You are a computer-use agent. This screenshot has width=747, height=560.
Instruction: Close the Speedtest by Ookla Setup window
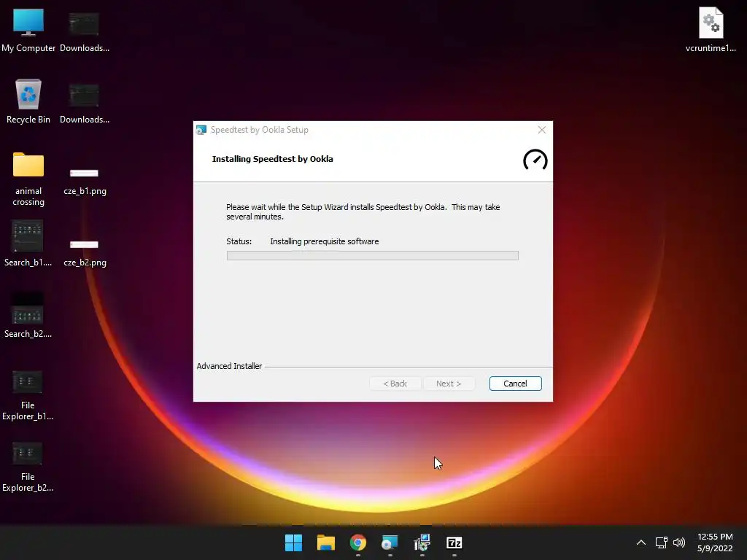tap(542, 130)
